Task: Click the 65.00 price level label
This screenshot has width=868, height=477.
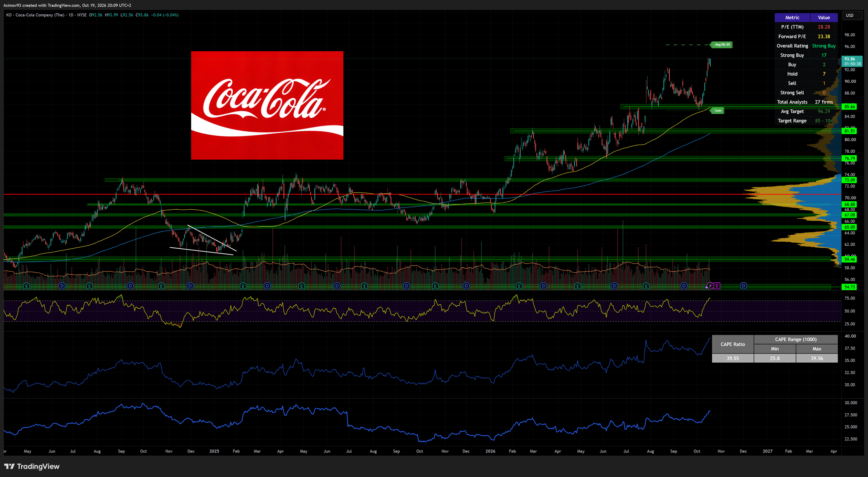Action: (849, 227)
